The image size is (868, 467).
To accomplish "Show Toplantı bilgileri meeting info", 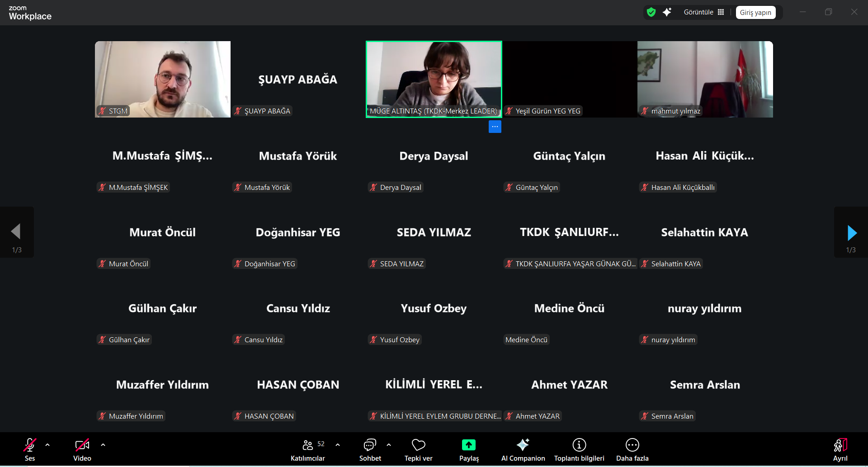I will click(x=579, y=450).
